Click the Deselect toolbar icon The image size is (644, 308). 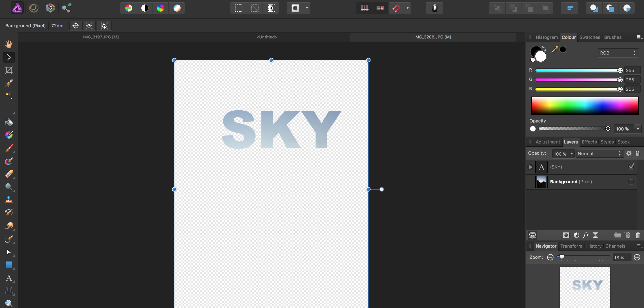pyautogui.click(x=255, y=8)
